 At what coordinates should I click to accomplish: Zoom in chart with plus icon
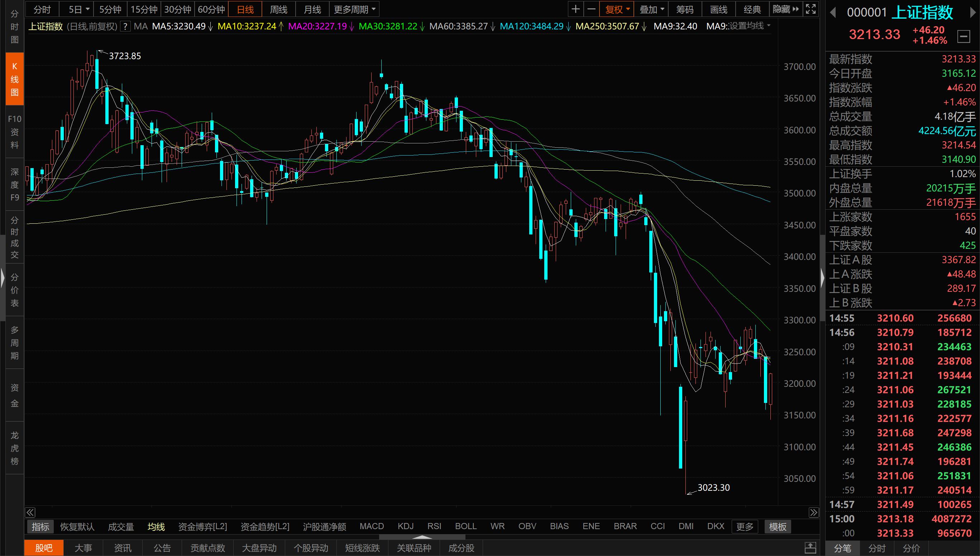click(x=576, y=9)
